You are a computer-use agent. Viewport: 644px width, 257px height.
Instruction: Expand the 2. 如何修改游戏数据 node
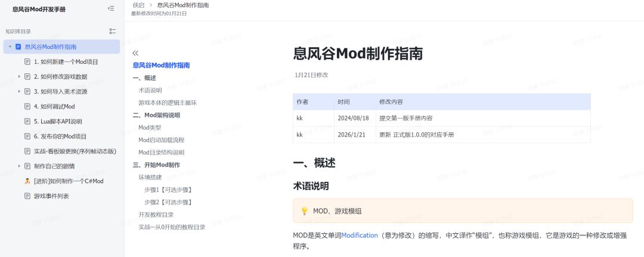[x=19, y=76]
